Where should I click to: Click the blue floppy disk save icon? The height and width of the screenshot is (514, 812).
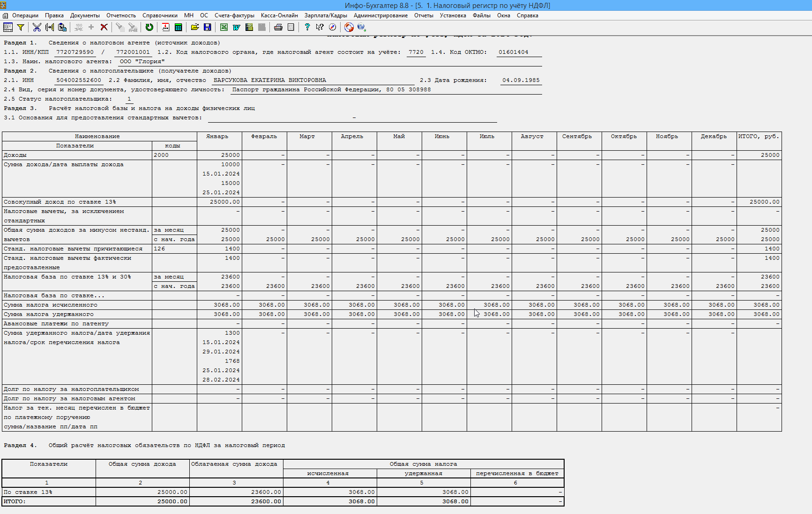[x=208, y=27]
